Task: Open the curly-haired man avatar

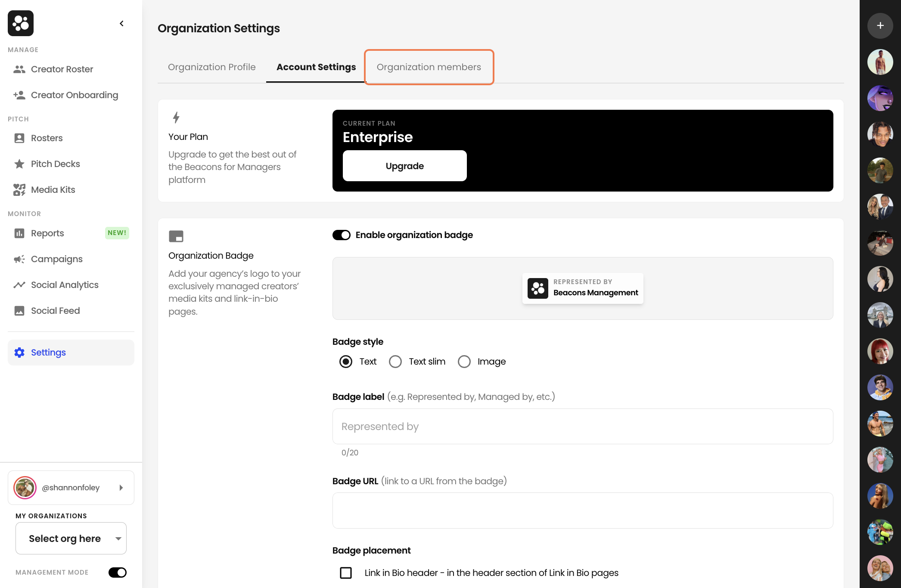Action: point(880,134)
